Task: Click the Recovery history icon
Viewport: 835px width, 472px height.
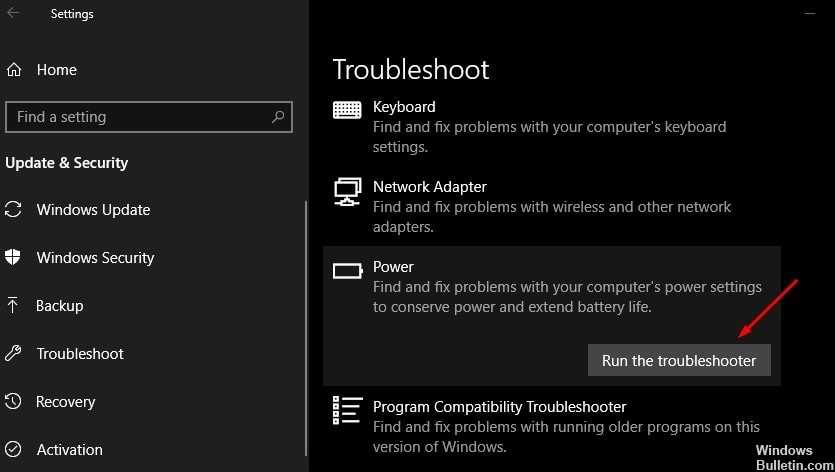Action: pyautogui.click(x=14, y=402)
